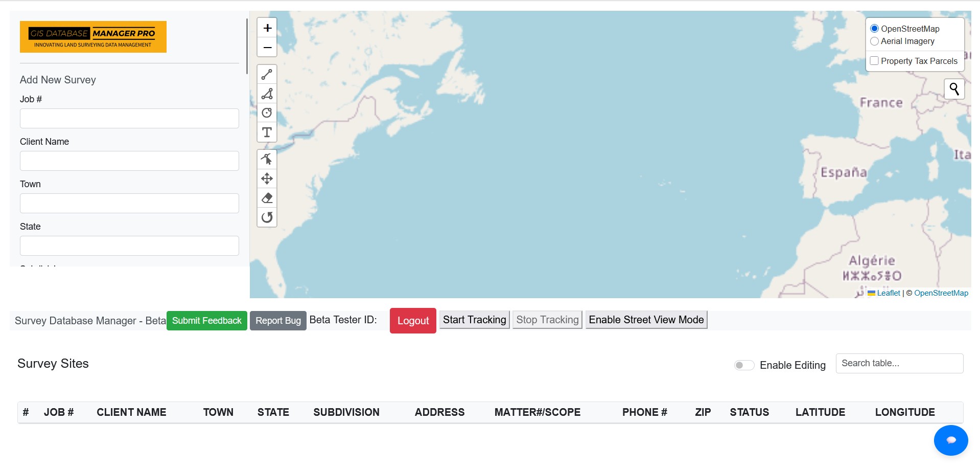Zoom out on the map
The image size is (980, 468).
click(267, 47)
